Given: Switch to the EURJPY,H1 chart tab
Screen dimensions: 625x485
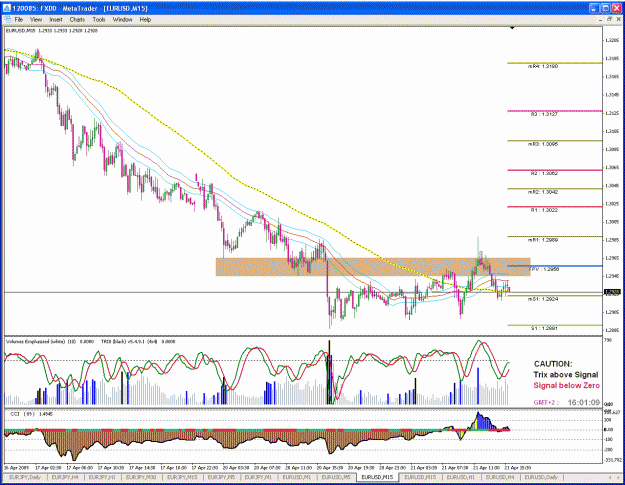Looking at the screenshot, I should coord(102,477).
